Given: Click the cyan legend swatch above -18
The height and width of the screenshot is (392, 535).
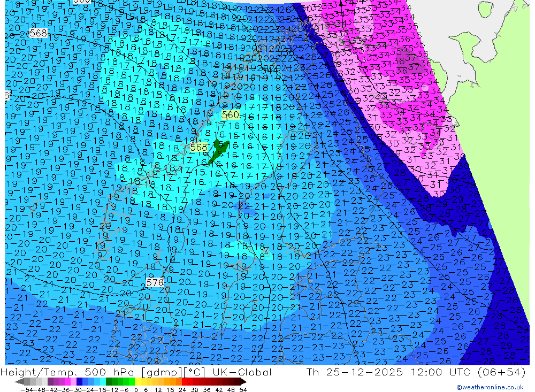Looking at the screenshot, I should click(103, 382).
